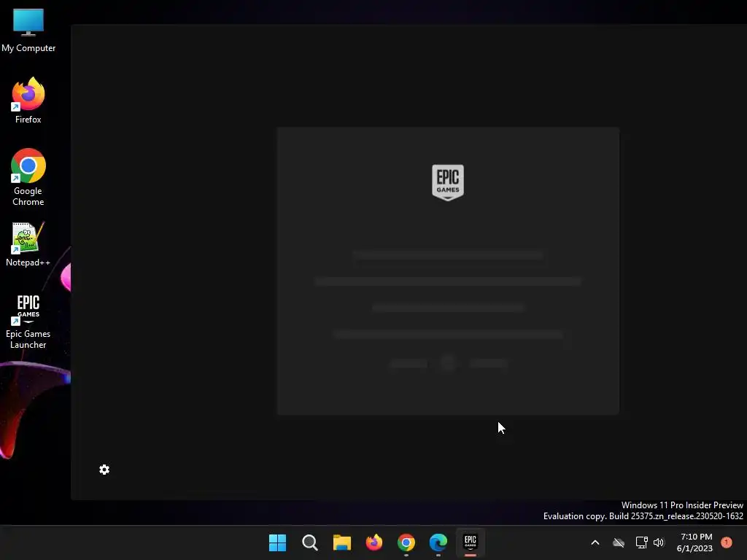Click the Epic Games logo in the login panel
The image size is (747, 560).
click(448, 182)
